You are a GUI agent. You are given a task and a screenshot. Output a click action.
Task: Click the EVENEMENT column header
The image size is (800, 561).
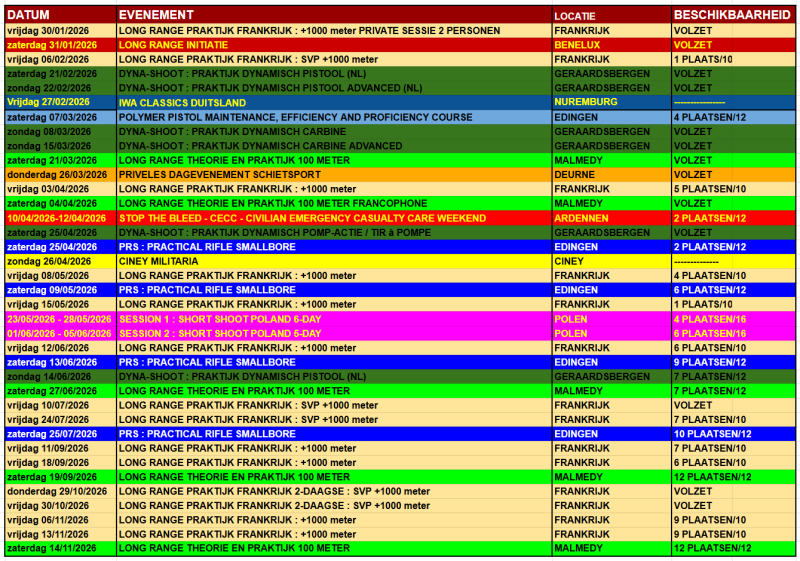(334, 15)
